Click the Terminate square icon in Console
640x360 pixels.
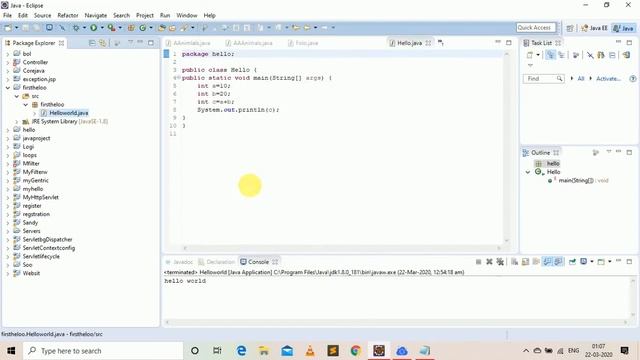(478, 262)
